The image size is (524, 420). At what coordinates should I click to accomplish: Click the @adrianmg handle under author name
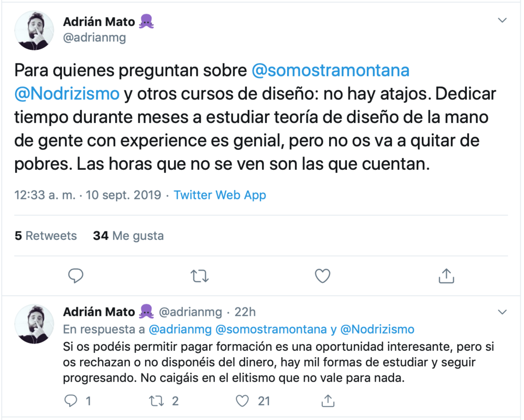click(94, 38)
